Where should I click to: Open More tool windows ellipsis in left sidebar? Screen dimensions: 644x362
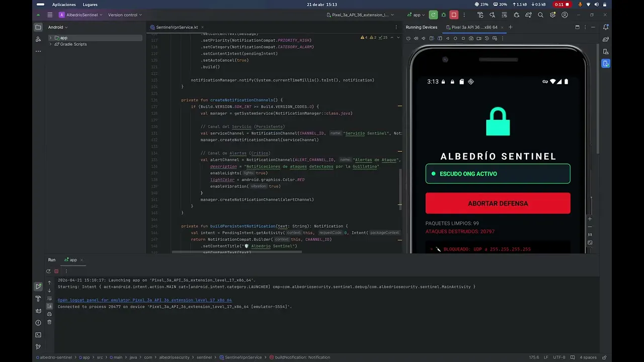[38, 51]
